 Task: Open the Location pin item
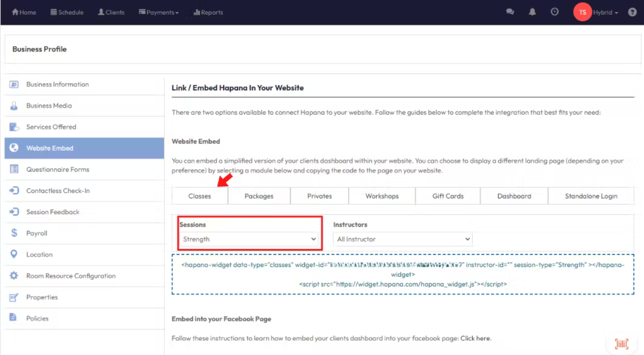[x=39, y=255]
